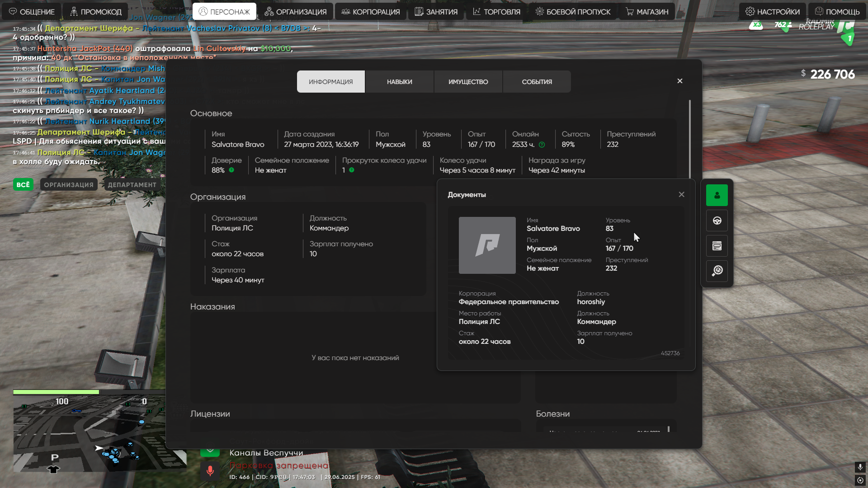Image resolution: width=868 pixels, height=488 pixels.
Task: Click the green dot beside Доверие 88%
Action: pyautogui.click(x=231, y=170)
